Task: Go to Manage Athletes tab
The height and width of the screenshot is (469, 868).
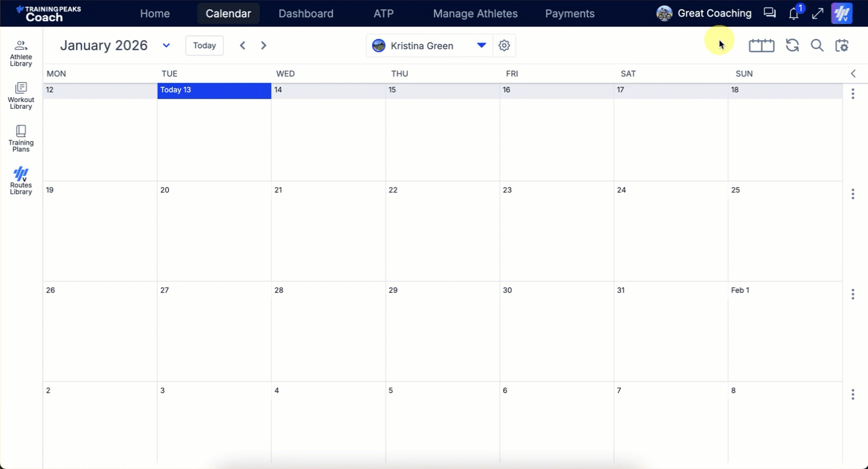Action: (x=475, y=13)
